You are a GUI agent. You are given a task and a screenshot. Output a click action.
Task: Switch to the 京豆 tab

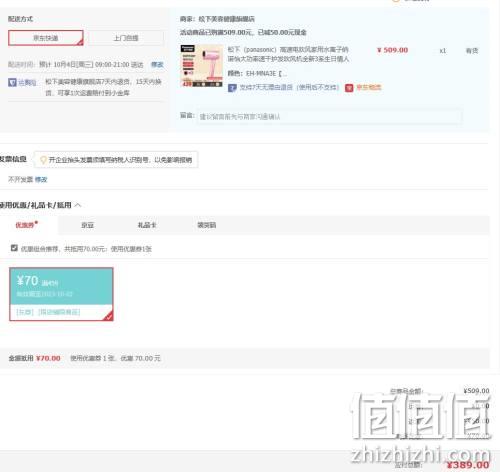pyautogui.click(x=88, y=225)
